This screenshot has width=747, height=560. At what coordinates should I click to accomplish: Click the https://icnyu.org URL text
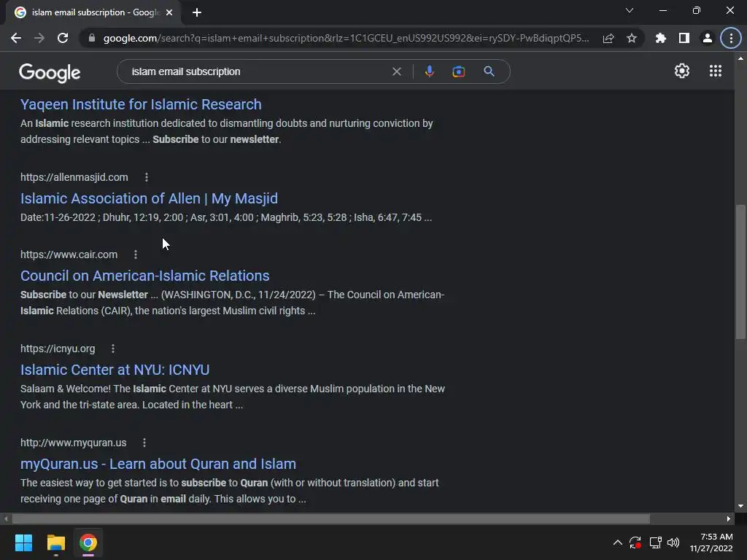point(58,349)
